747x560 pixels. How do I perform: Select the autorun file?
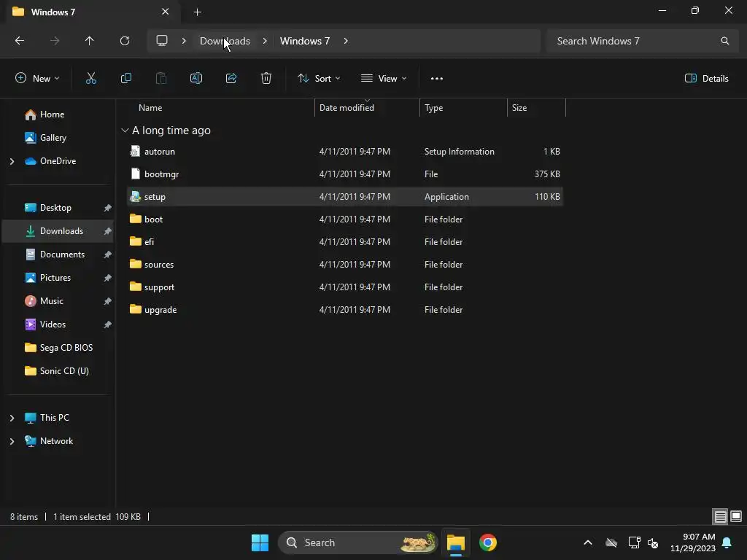point(345,152)
